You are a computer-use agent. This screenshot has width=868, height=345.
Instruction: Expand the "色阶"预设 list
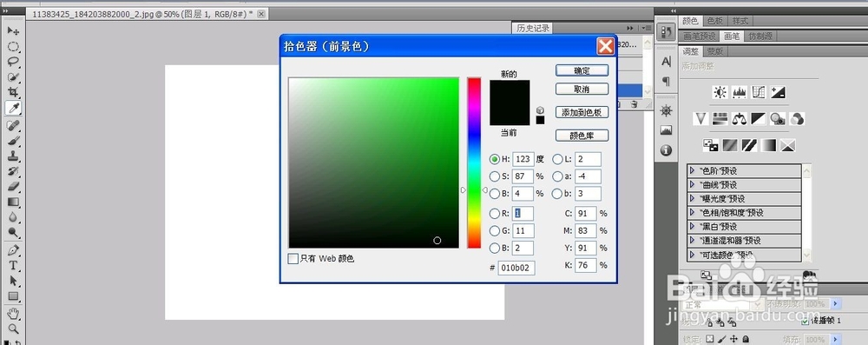click(692, 171)
